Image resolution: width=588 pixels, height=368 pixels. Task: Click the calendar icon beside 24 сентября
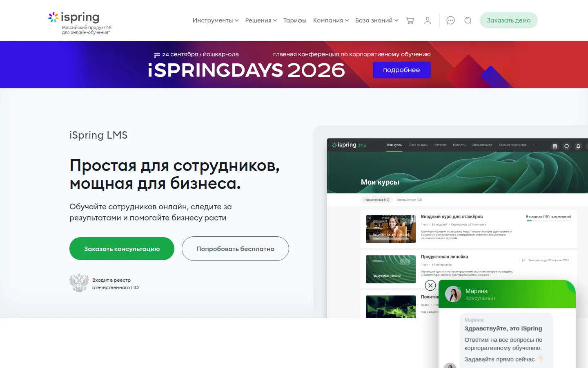click(x=157, y=54)
